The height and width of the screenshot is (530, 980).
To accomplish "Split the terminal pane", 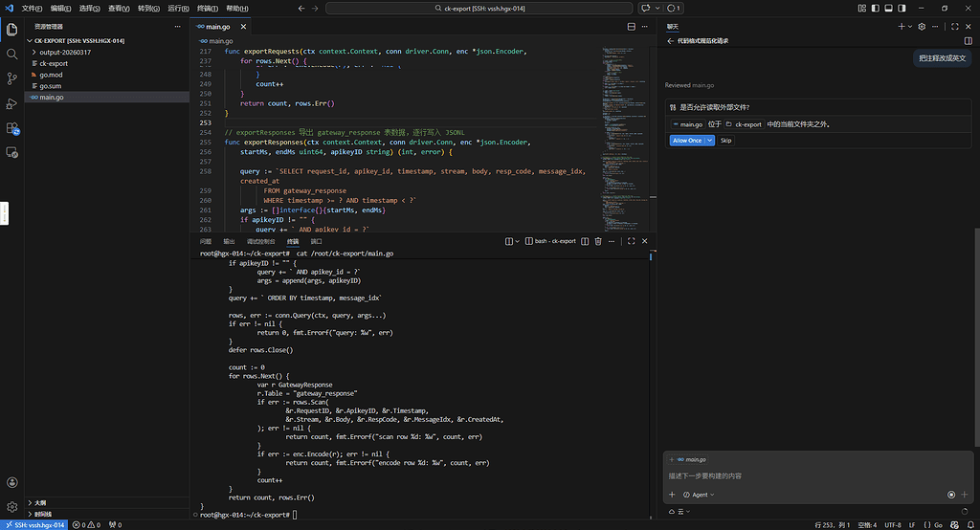I will [585, 241].
